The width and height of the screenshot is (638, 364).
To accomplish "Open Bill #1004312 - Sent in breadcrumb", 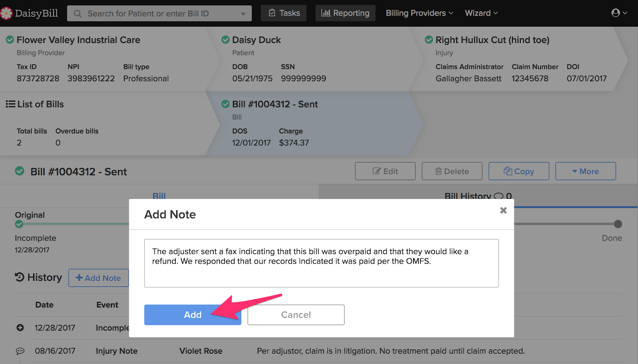I will (275, 104).
